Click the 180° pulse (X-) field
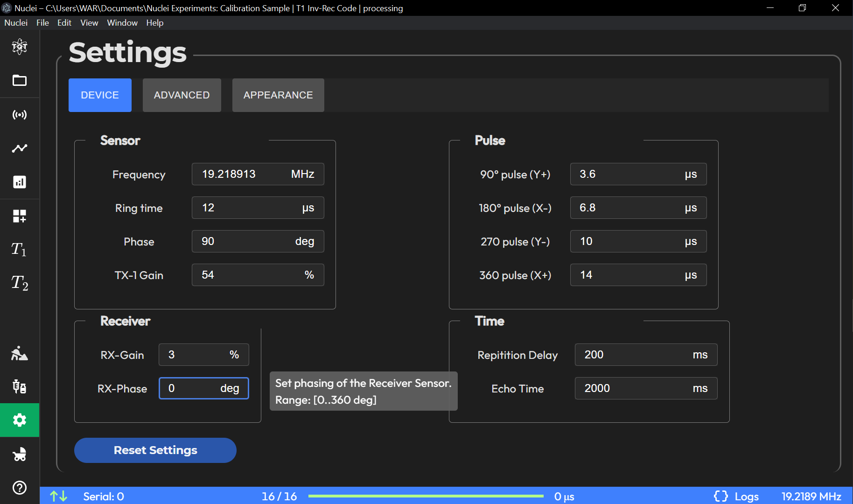 (x=638, y=208)
